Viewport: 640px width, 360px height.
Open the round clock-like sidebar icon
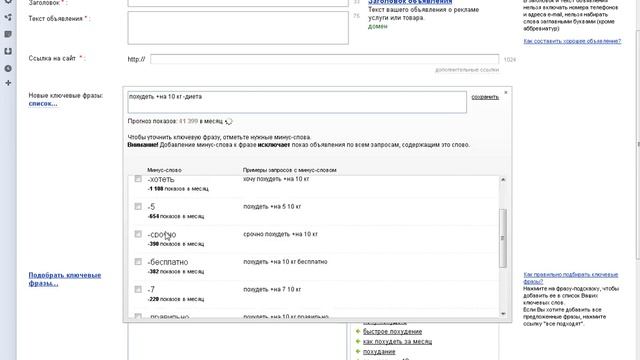pos(8,69)
